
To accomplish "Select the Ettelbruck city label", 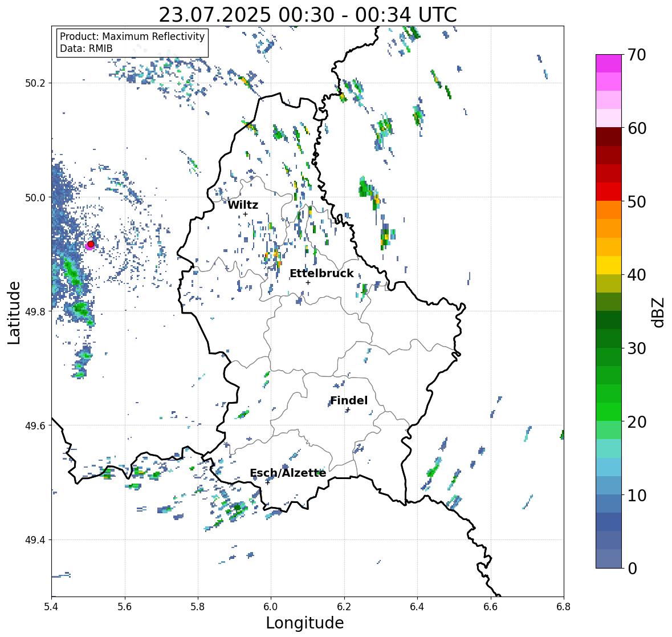I will [321, 274].
